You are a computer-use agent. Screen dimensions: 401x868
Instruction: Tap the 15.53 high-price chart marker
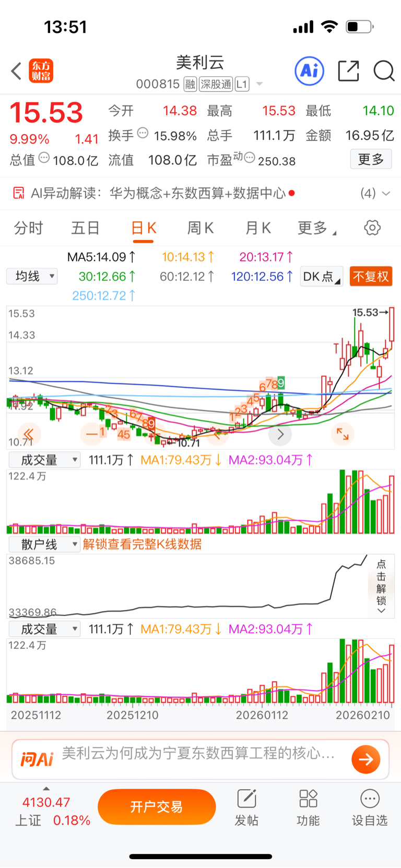(x=370, y=312)
